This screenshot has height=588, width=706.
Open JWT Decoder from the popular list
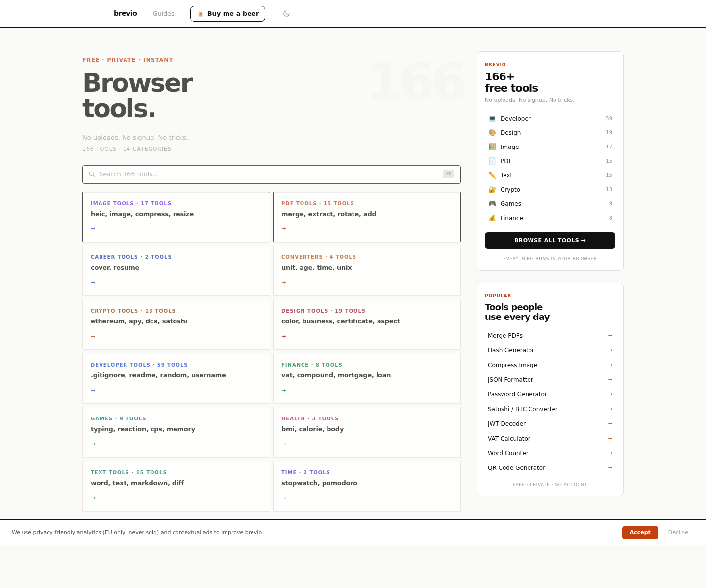pyautogui.click(x=550, y=424)
